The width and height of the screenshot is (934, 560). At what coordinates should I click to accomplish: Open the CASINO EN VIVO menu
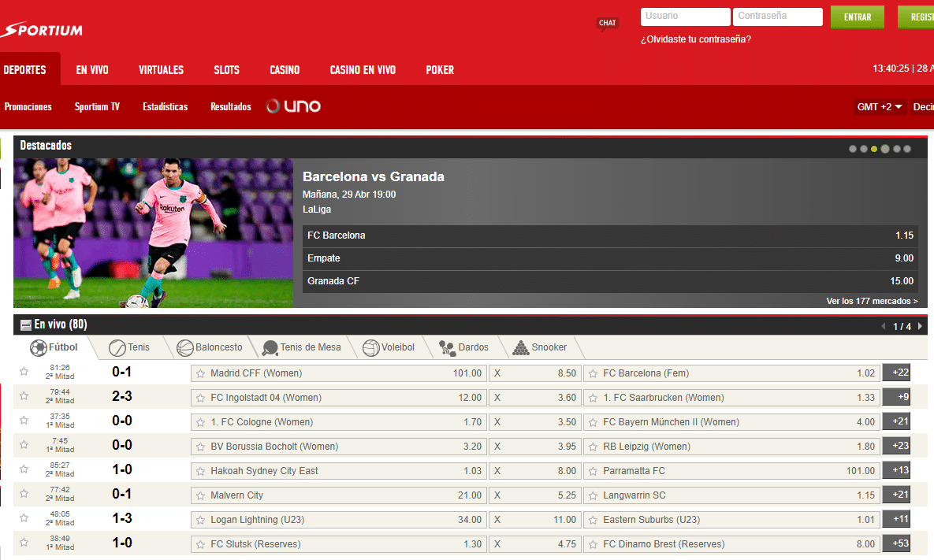pyautogui.click(x=363, y=70)
